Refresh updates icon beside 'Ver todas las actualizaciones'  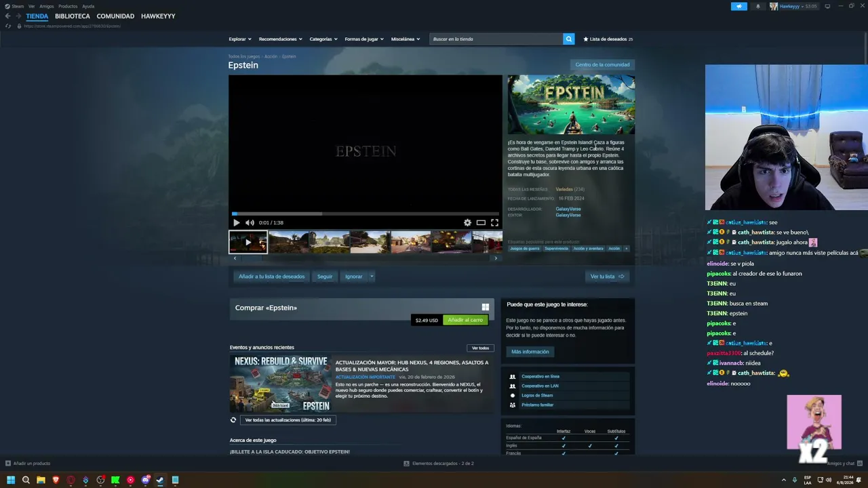pos(233,420)
